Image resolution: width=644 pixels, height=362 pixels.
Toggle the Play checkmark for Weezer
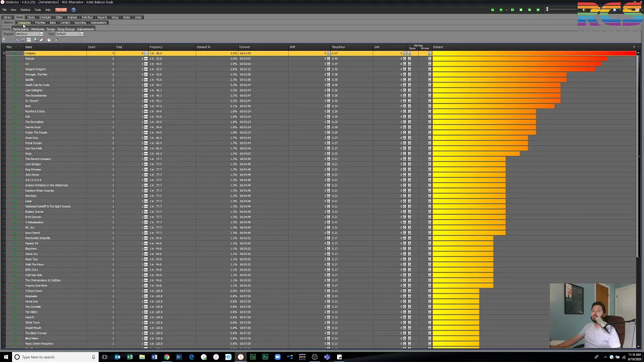point(15,59)
